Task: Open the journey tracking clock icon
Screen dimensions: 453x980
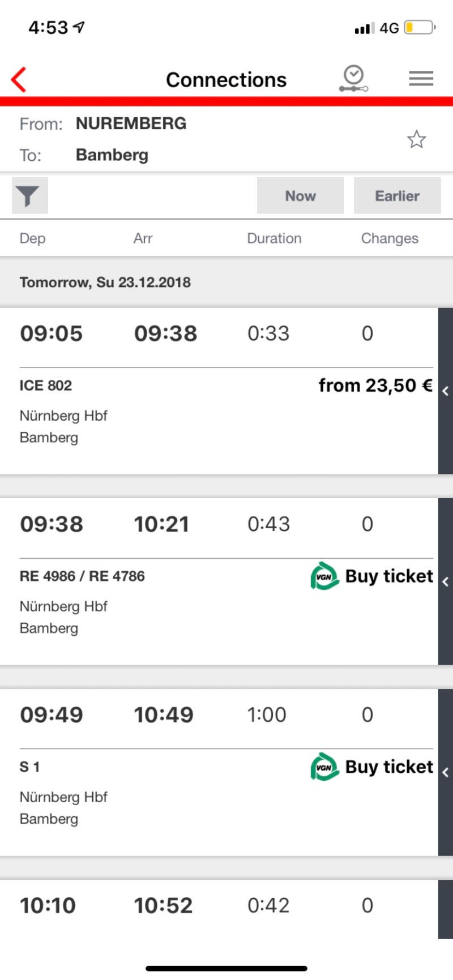Action: tap(354, 79)
